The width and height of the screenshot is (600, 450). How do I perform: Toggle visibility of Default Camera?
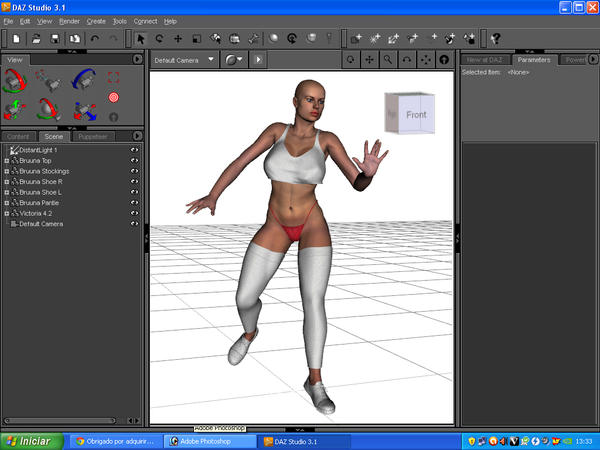click(134, 224)
